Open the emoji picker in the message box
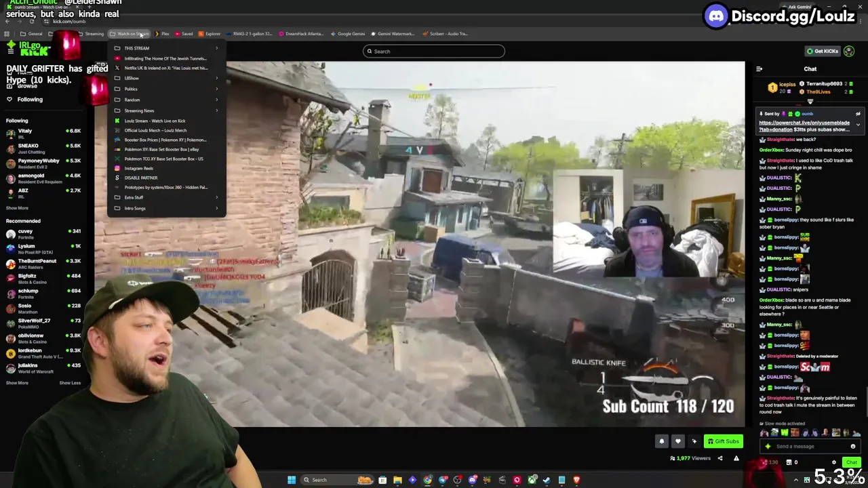The width and height of the screenshot is (868, 488). 852,446
